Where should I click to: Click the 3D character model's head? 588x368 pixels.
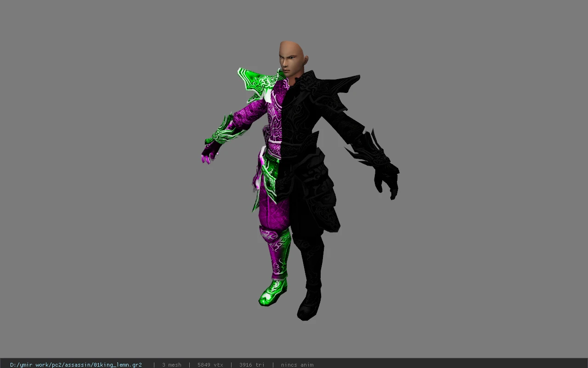coord(292,58)
